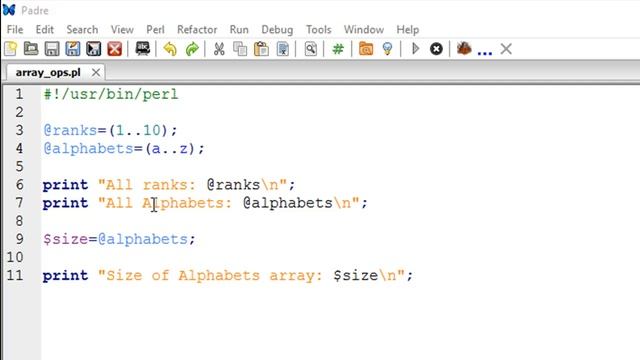Redo the edit with the green arrow
This screenshot has height=360, width=640.
(x=192, y=49)
